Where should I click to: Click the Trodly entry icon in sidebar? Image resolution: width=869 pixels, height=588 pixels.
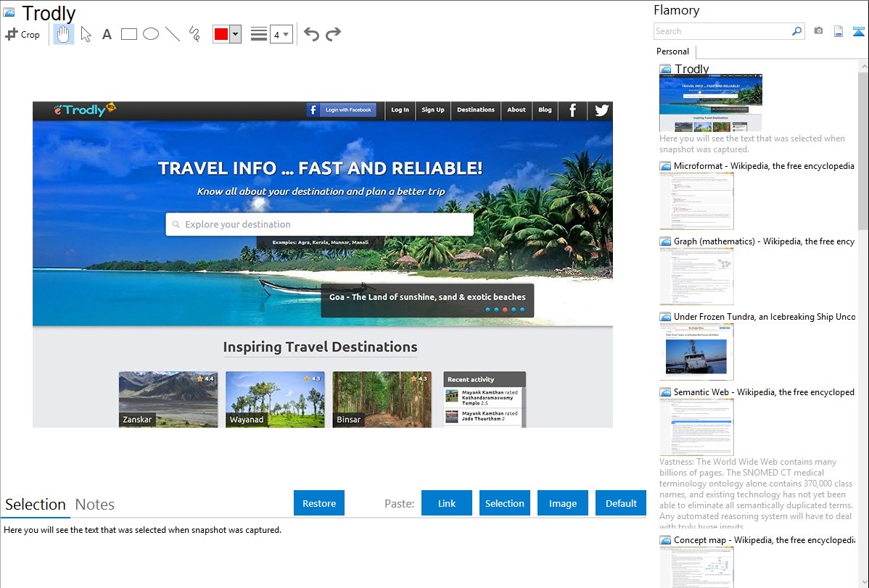pyautogui.click(x=665, y=70)
